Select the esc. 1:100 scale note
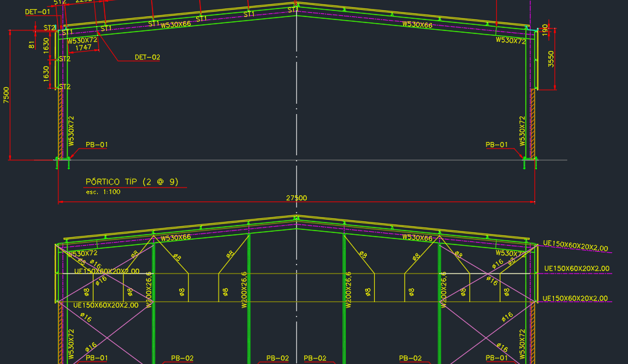628x364 pixels. (x=103, y=192)
